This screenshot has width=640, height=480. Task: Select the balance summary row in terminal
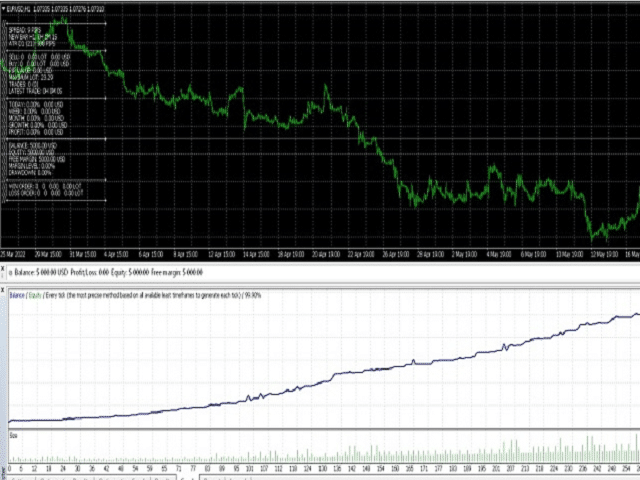[106, 272]
